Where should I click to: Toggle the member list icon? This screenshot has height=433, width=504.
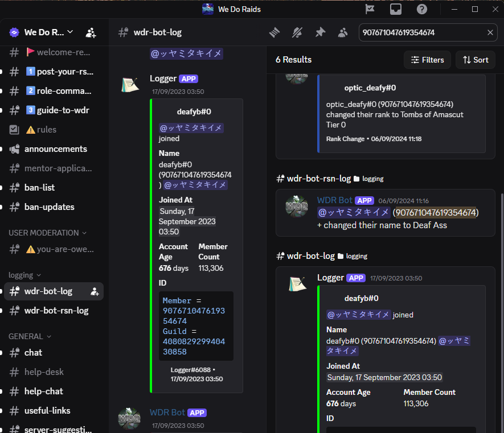point(342,32)
